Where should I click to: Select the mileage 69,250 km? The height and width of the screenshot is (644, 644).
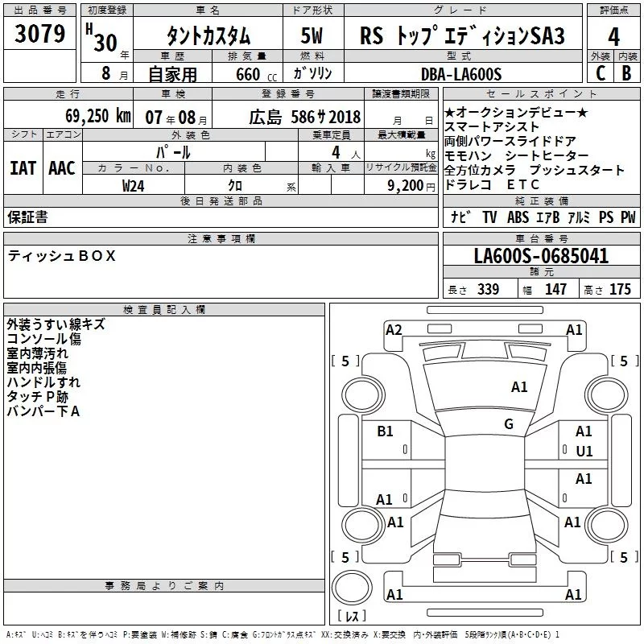98,116
